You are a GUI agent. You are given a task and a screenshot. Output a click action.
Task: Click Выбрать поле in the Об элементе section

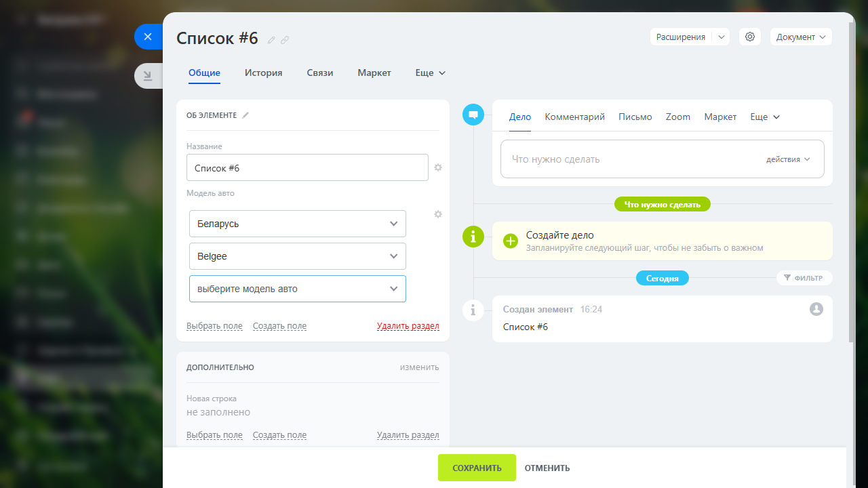pyautogui.click(x=214, y=326)
